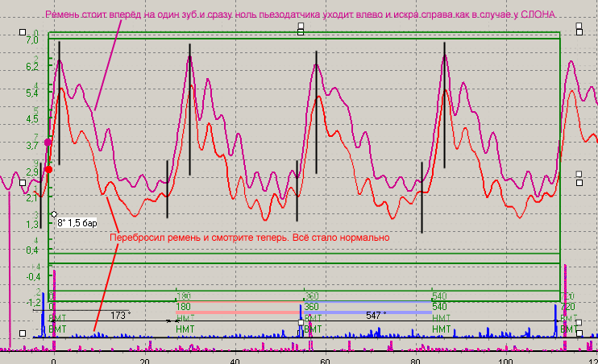The width and height of the screenshot is (598, 364).
Task: Click the '8° 1,5 бар' cursor readout label
Action: coord(77,223)
